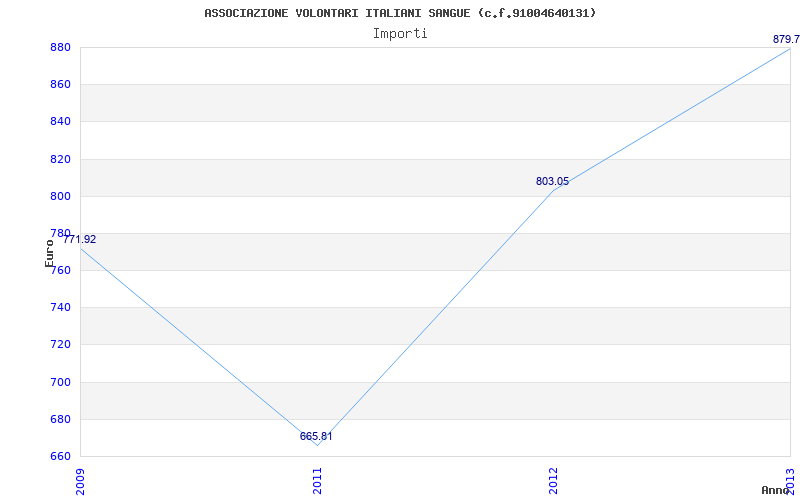Click the chart title ASSOCIAZIONE VOLONTARI ITALIANI SANGUE
Viewport: 800px width, 500px height.
400,13
